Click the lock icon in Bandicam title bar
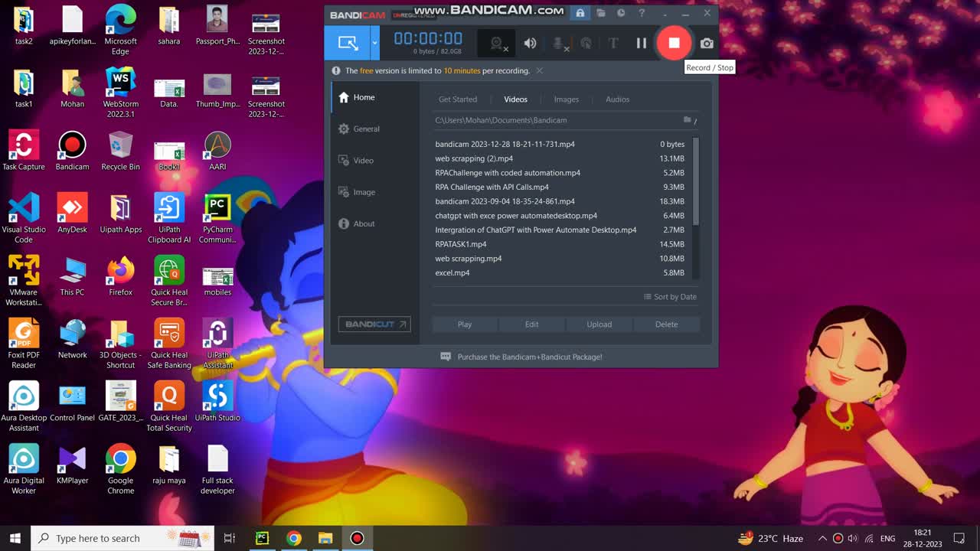 [x=580, y=13]
